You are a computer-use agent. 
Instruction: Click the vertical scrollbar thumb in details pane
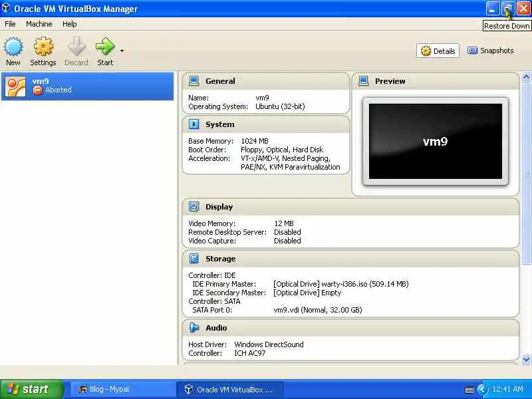526,173
